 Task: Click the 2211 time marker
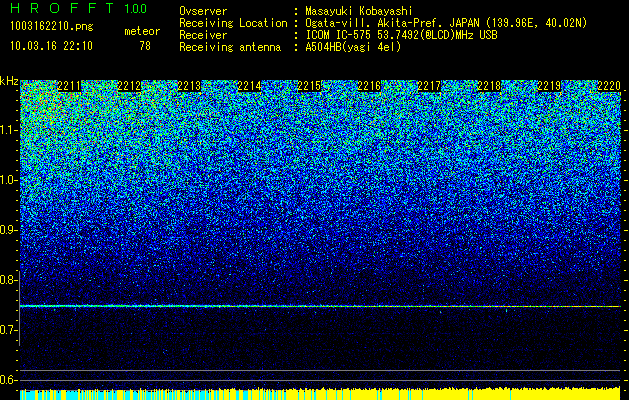(69, 86)
